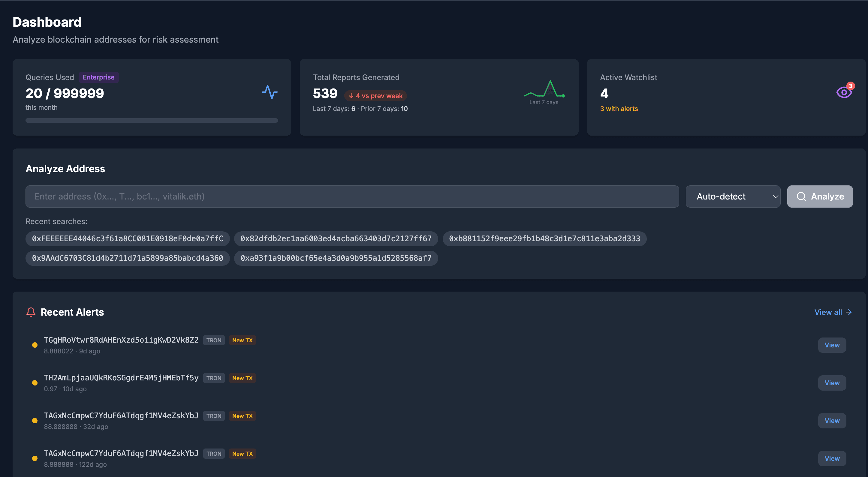Click the monthly query usage progress bar
Image resolution: width=868 pixels, height=477 pixels.
pyautogui.click(x=152, y=120)
